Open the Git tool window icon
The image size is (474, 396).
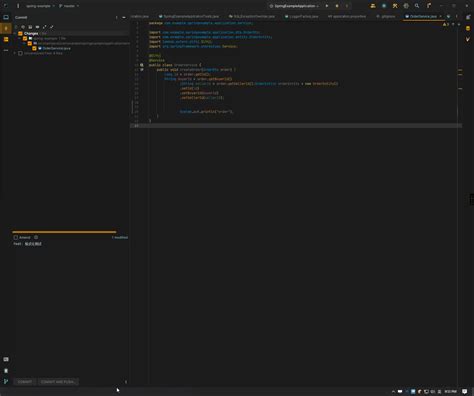coord(6,381)
